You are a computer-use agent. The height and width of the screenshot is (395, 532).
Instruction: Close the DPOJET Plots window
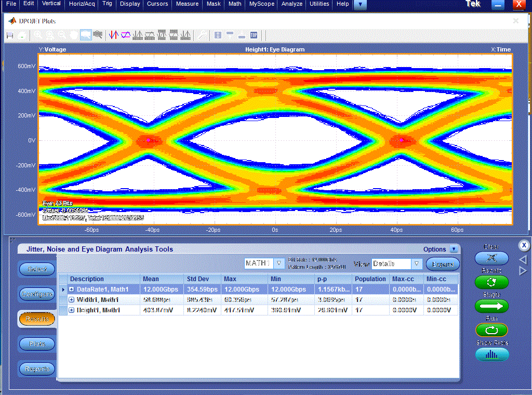(x=516, y=21)
